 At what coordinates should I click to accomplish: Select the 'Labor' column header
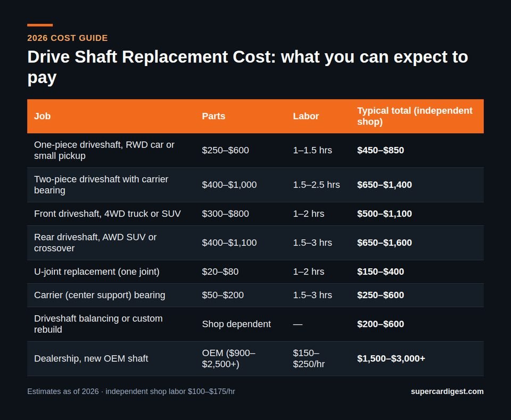tap(306, 116)
